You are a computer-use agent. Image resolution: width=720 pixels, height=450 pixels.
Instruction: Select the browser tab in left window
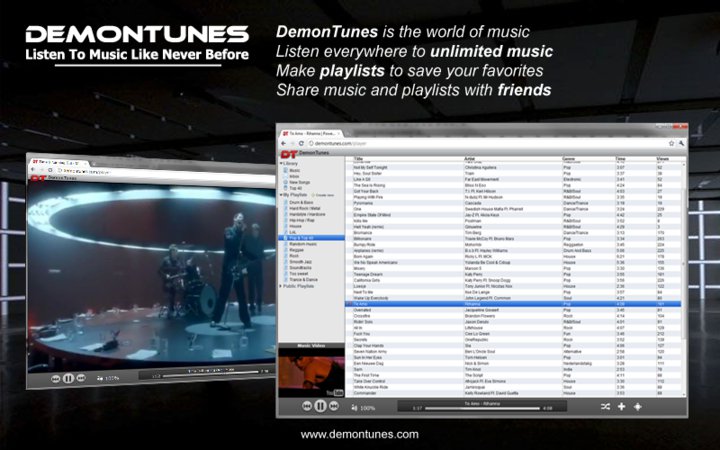57,162
